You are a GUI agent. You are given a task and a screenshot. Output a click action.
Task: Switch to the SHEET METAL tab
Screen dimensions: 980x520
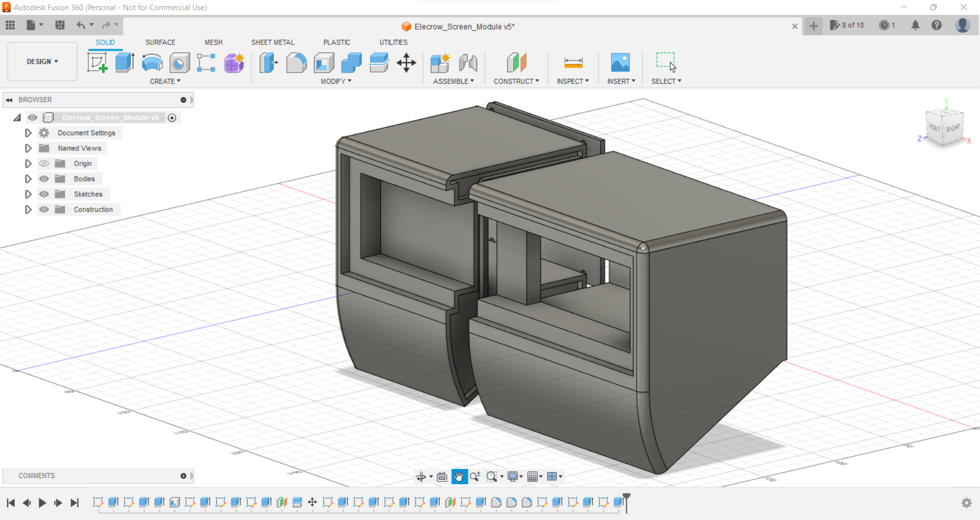273,42
